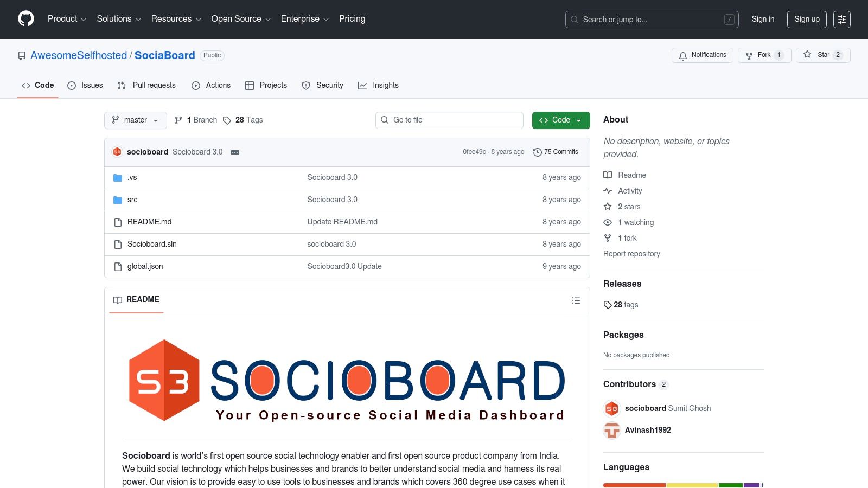Open the green Code dropdown button

pyautogui.click(x=561, y=120)
